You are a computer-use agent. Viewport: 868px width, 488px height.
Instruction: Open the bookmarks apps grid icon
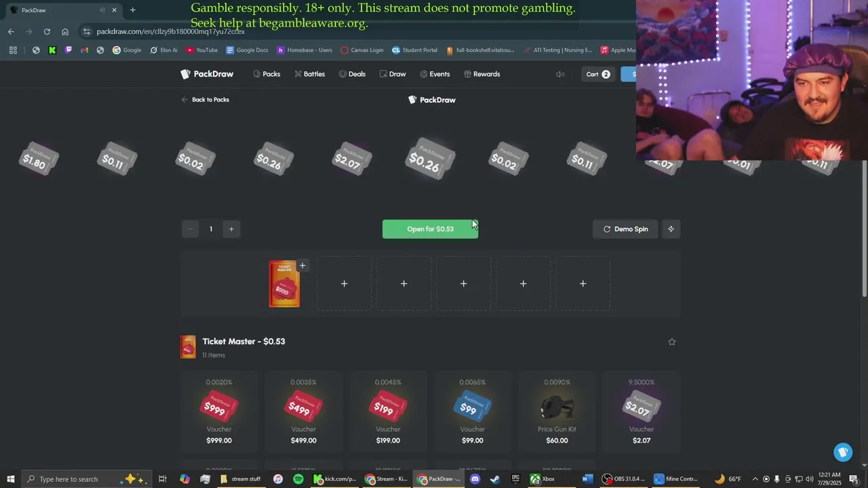(13, 50)
